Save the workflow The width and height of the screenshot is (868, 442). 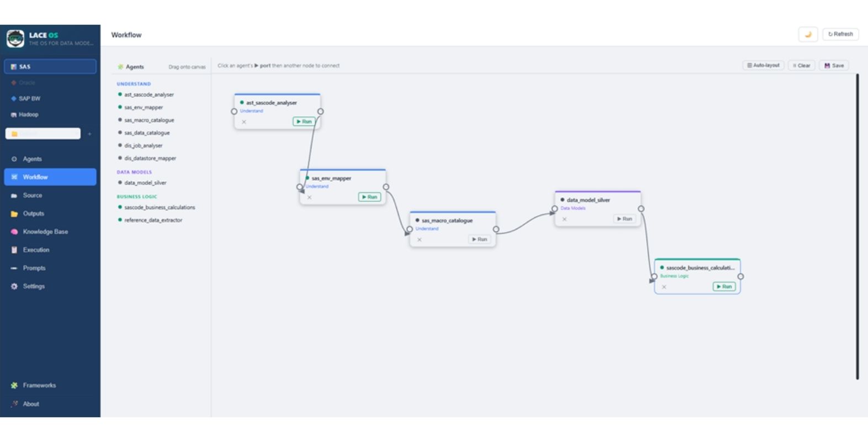coord(834,66)
